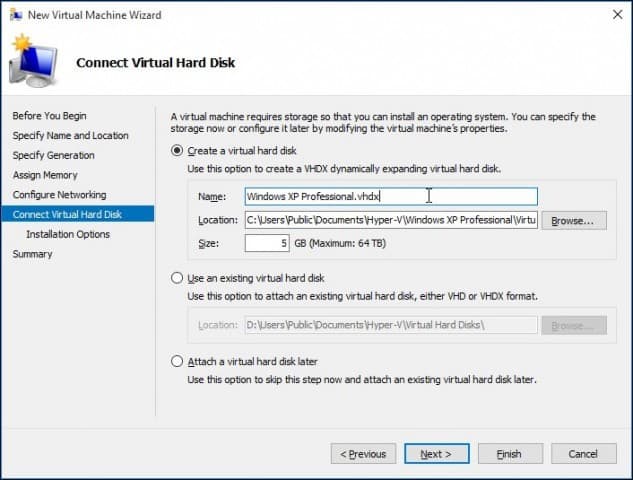The width and height of the screenshot is (633, 480).
Task: Click the Size: label
Action: [x=208, y=243]
